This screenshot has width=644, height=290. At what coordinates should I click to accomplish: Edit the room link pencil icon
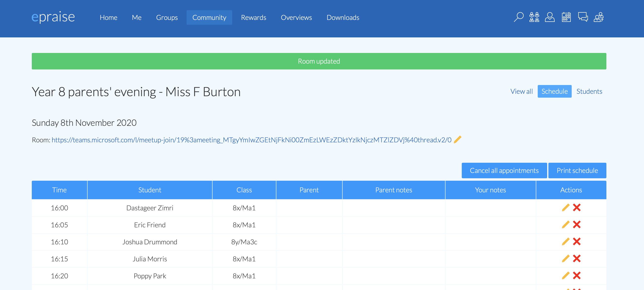pos(457,139)
